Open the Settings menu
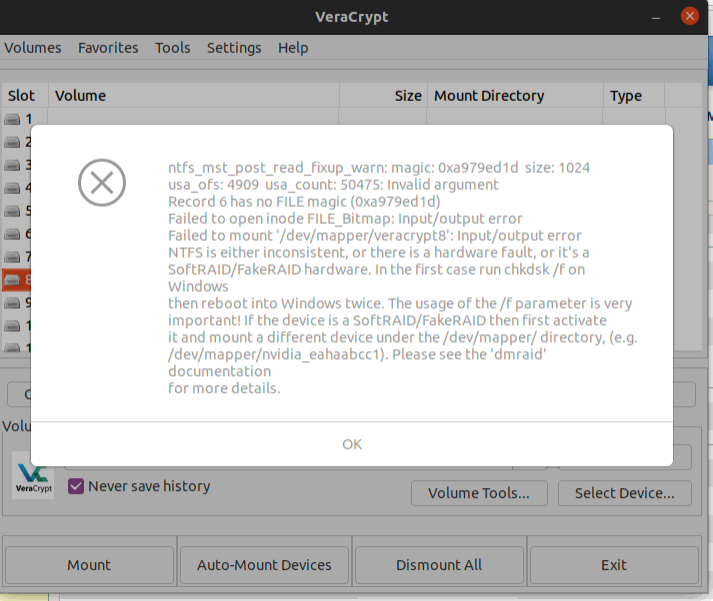 click(234, 48)
